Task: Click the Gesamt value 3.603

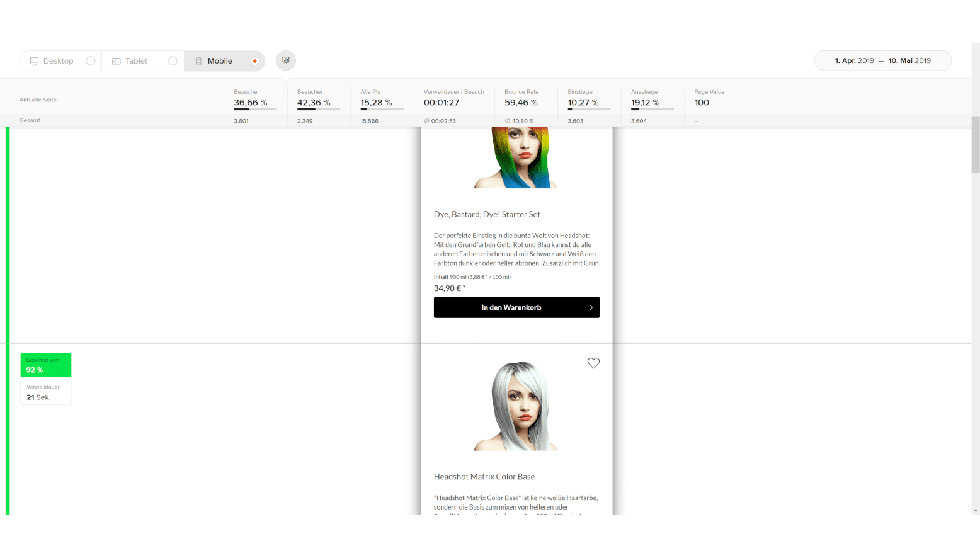Action: 576,121
